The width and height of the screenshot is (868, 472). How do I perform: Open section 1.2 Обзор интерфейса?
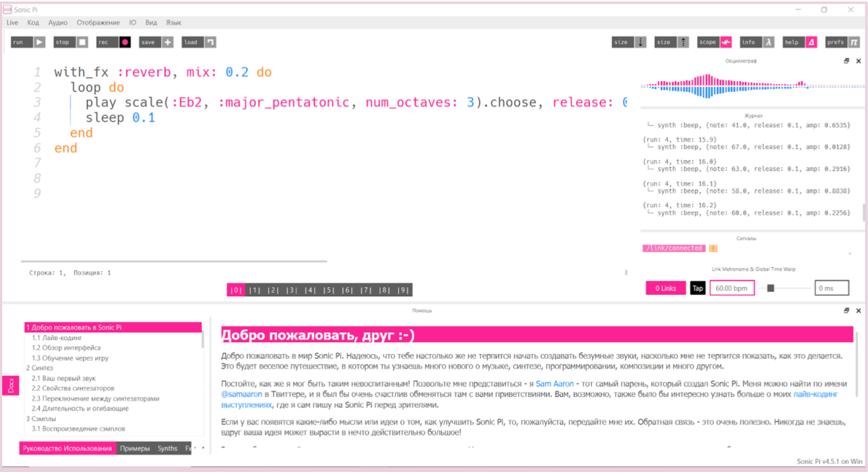tap(66, 348)
